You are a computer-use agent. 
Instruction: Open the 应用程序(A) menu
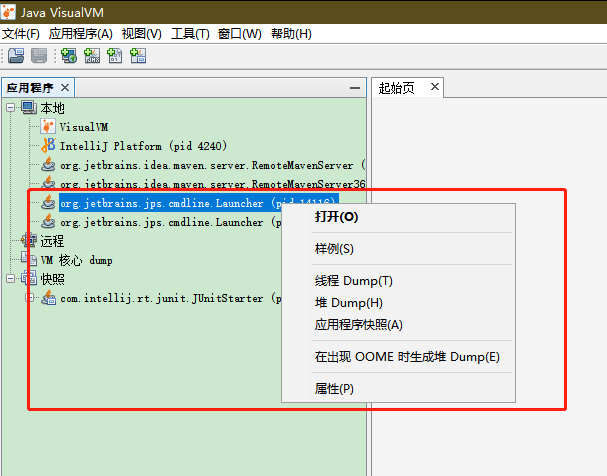(81, 34)
